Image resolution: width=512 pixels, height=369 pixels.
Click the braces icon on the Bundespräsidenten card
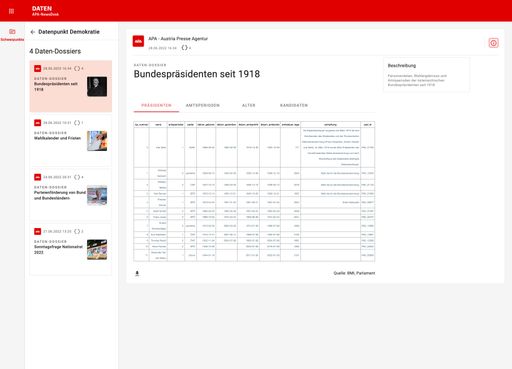tap(77, 68)
